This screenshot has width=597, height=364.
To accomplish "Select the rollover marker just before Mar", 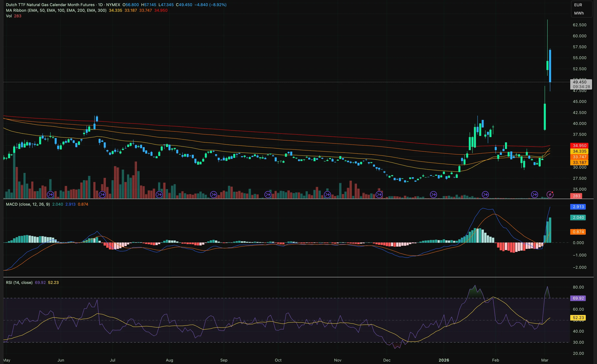I will point(535,195).
